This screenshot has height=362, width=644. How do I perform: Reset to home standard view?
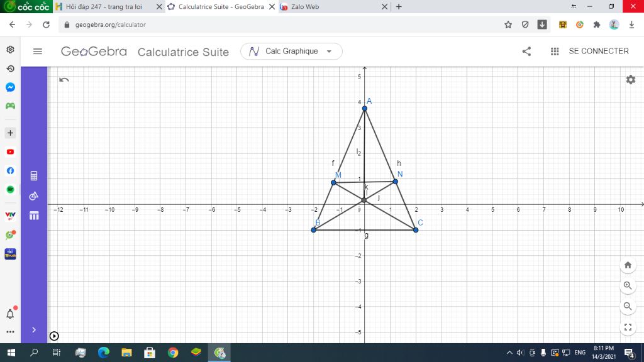point(628,265)
